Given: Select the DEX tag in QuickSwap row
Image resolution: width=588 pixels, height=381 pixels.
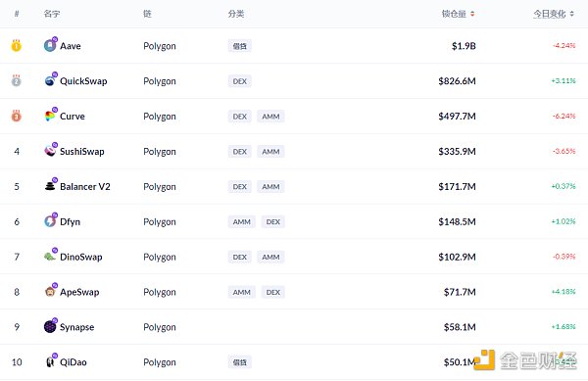Looking at the screenshot, I should [x=240, y=81].
